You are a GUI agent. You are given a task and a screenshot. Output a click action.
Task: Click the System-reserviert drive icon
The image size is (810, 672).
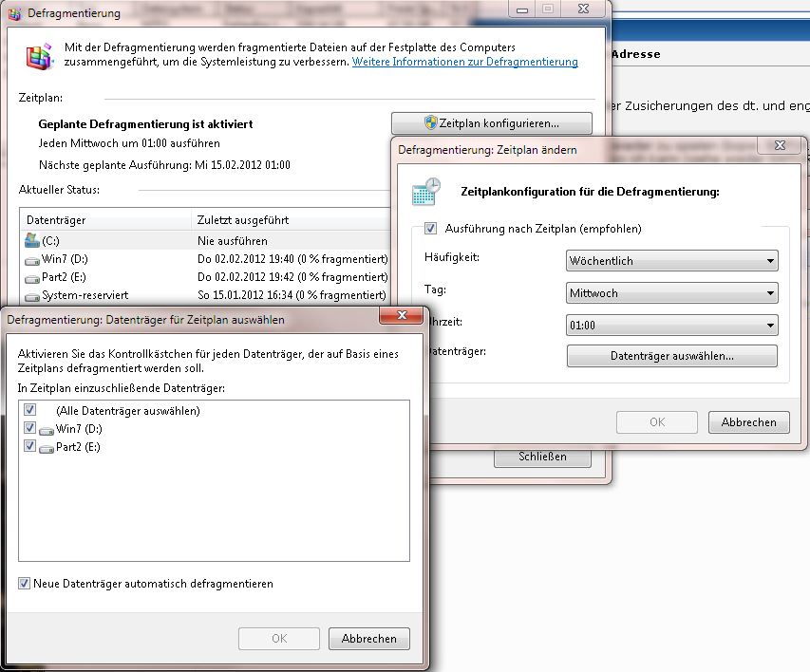[32, 297]
